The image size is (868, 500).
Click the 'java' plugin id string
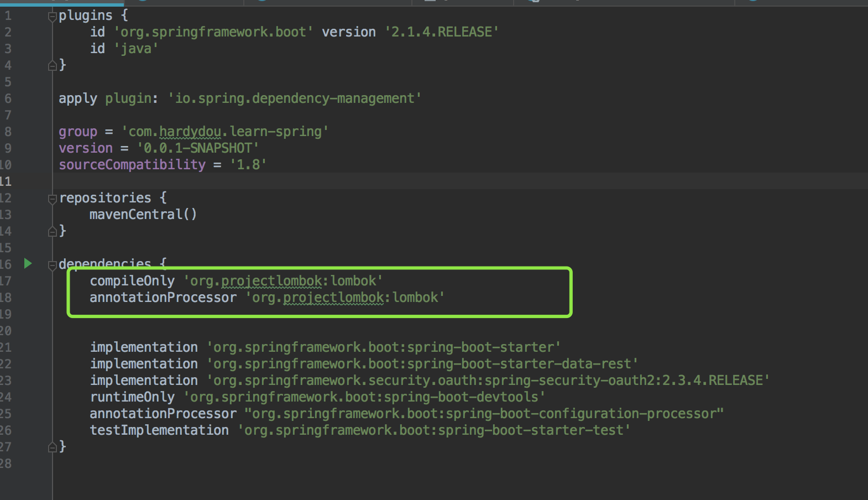136,49
